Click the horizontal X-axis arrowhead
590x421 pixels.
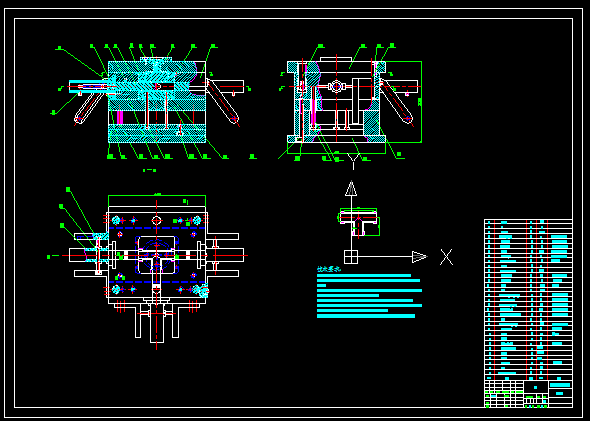click(x=420, y=257)
